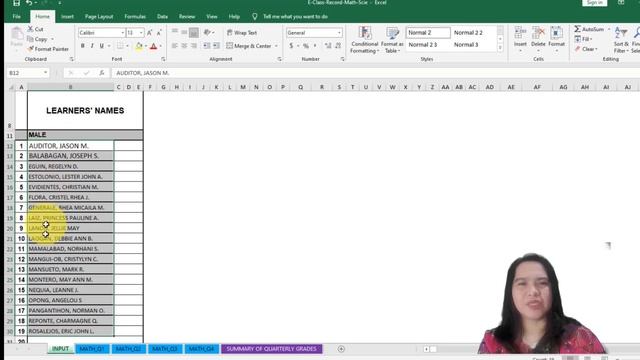Image resolution: width=640 pixels, height=360 pixels.
Task: Decrease cell indent
Action: point(207,46)
